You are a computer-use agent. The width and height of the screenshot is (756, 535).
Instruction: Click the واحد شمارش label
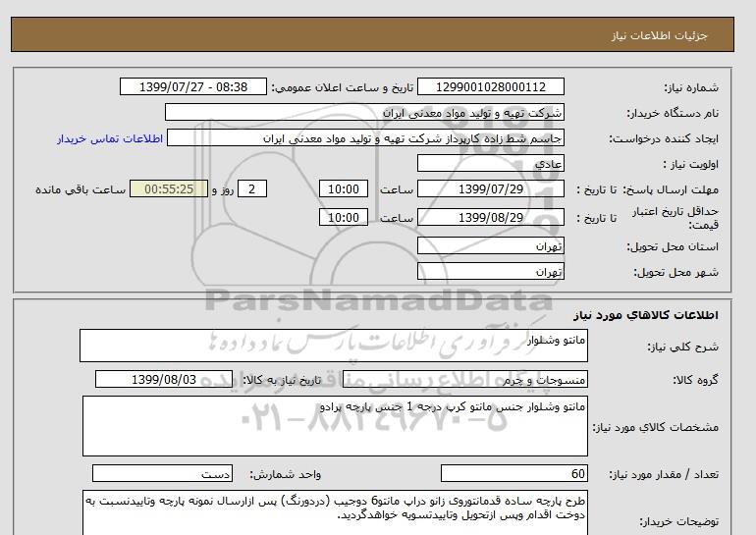286,474
